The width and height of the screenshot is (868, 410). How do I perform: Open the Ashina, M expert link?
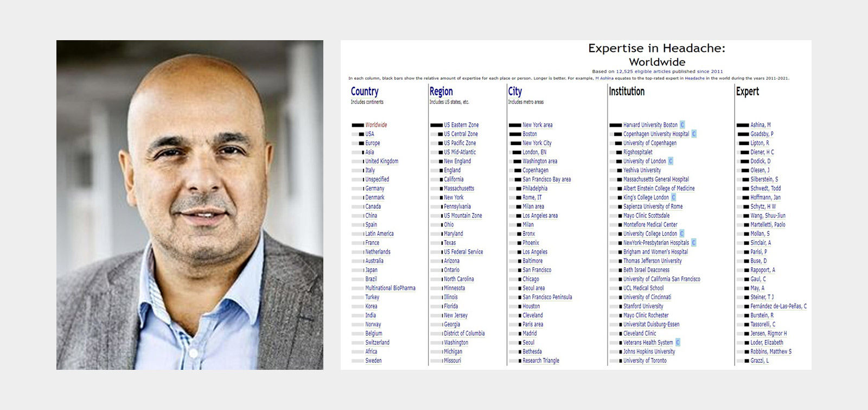(761, 125)
